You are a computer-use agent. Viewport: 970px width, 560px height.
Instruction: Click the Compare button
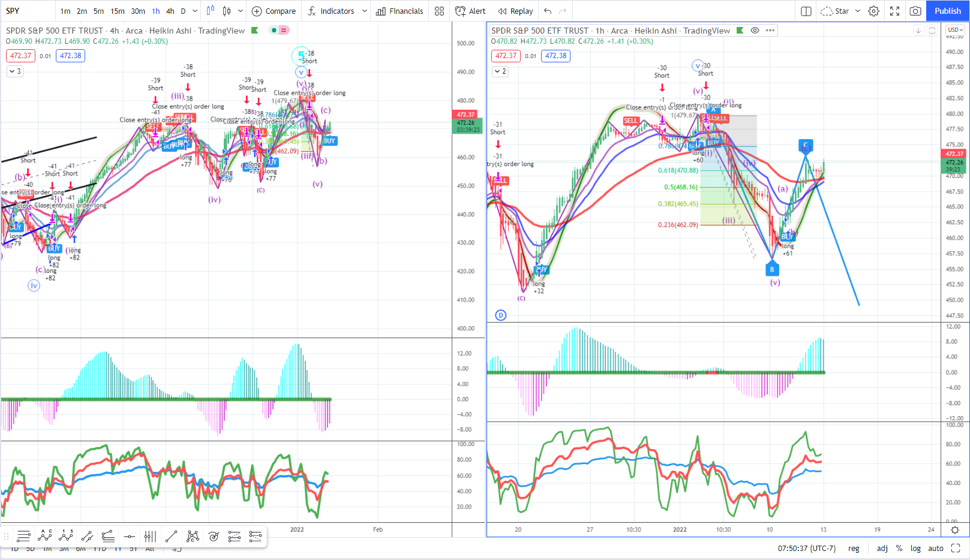click(274, 11)
